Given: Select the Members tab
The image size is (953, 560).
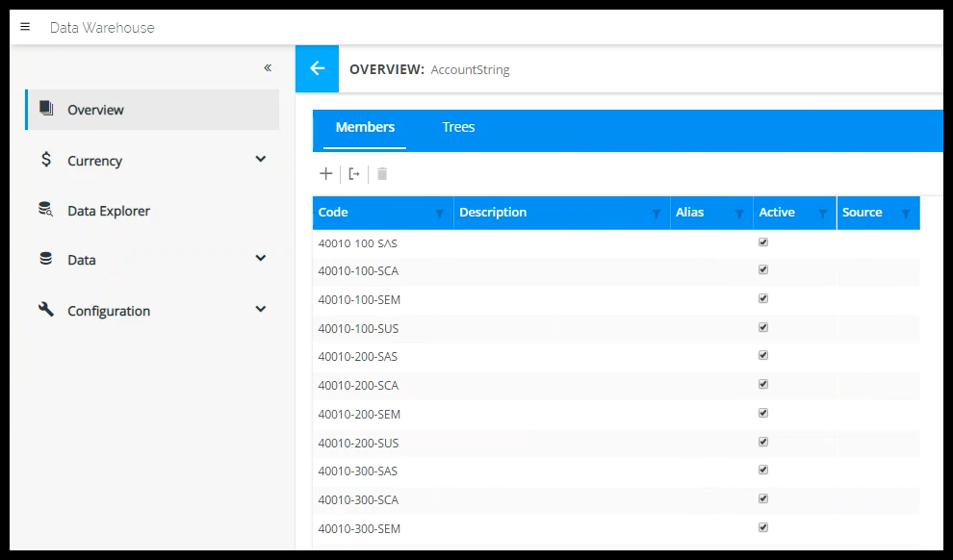Looking at the screenshot, I should (x=365, y=127).
